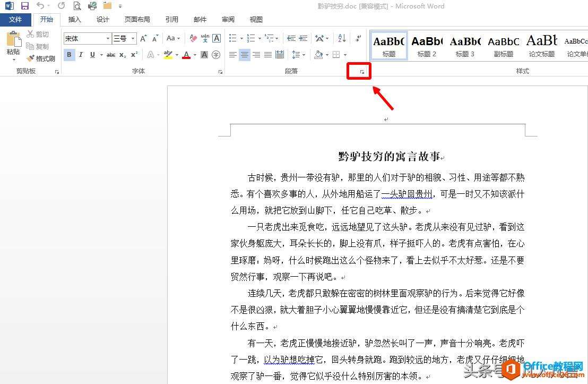The width and height of the screenshot is (588, 384).
Task: Apply the 标题 2 style
Action: tap(427, 46)
